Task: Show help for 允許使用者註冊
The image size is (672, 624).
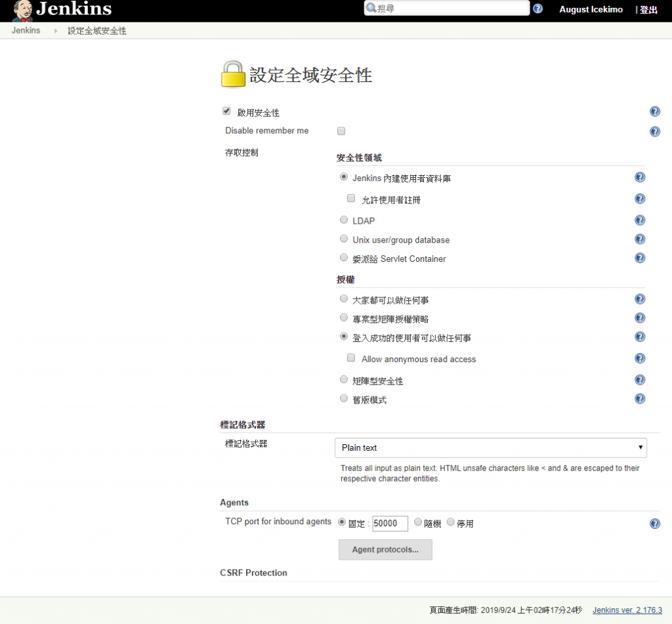Action: (x=639, y=198)
